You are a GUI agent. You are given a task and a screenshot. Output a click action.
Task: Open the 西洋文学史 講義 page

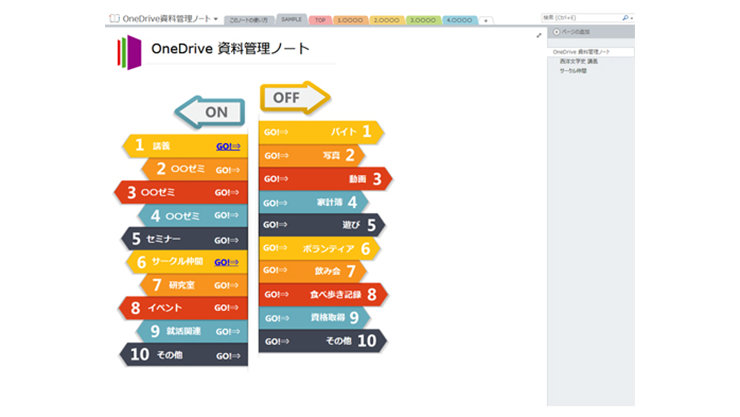point(579,61)
